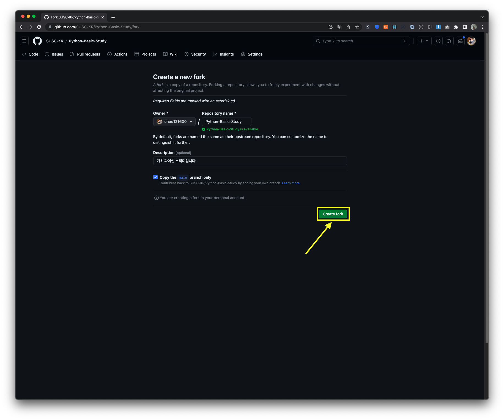Click the translate icon in address bar
The height and width of the screenshot is (420, 504).
click(339, 27)
